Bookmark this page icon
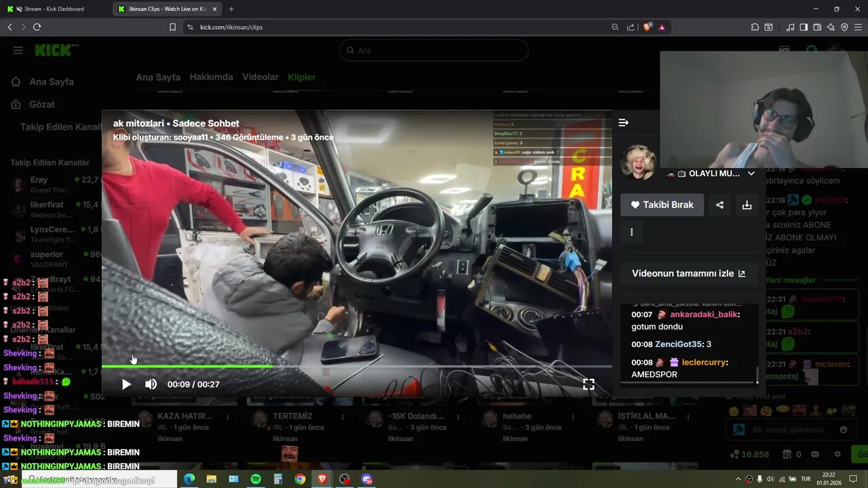Screen dimensions: 868x488 (172, 27)
